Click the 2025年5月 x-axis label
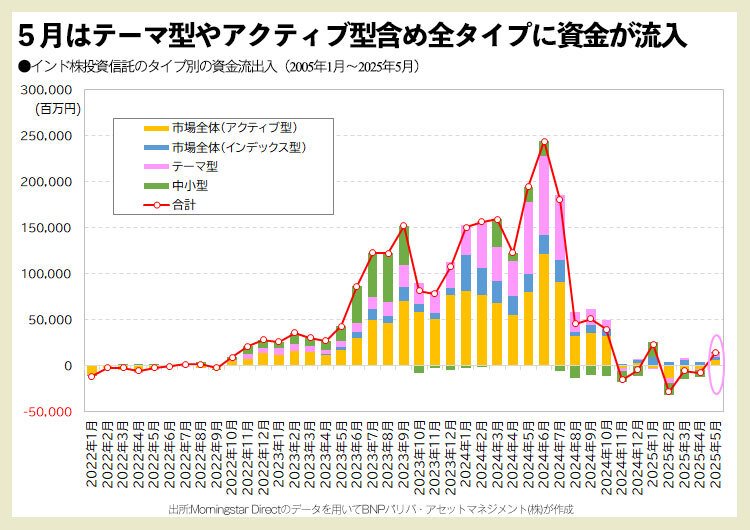The image size is (750, 530). pyautogui.click(x=716, y=454)
